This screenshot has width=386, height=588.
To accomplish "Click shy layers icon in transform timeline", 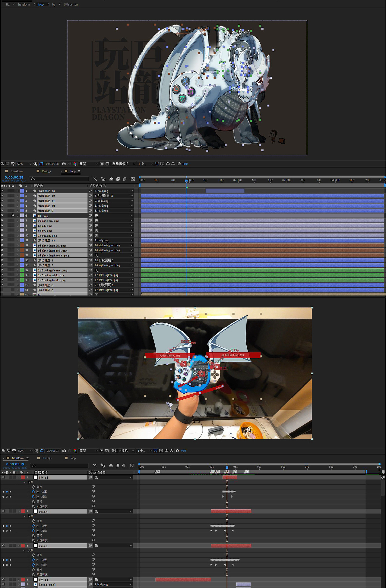I will pos(111,466).
